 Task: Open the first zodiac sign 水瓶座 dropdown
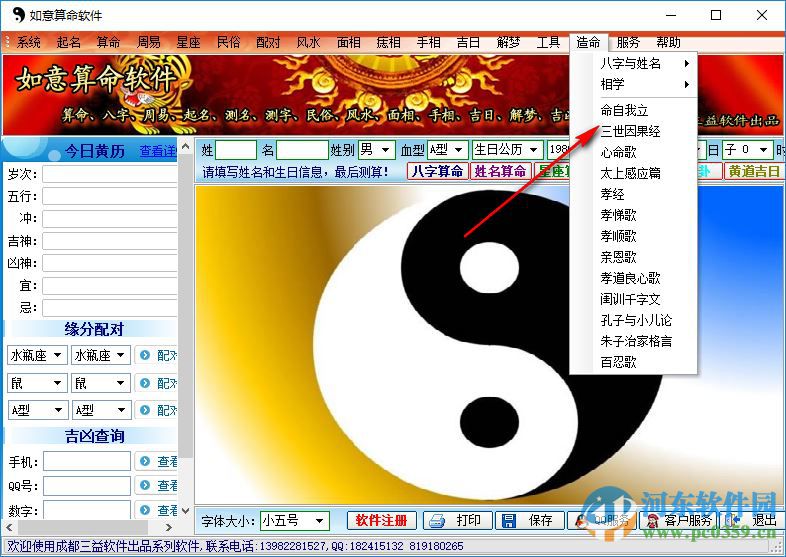37,355
